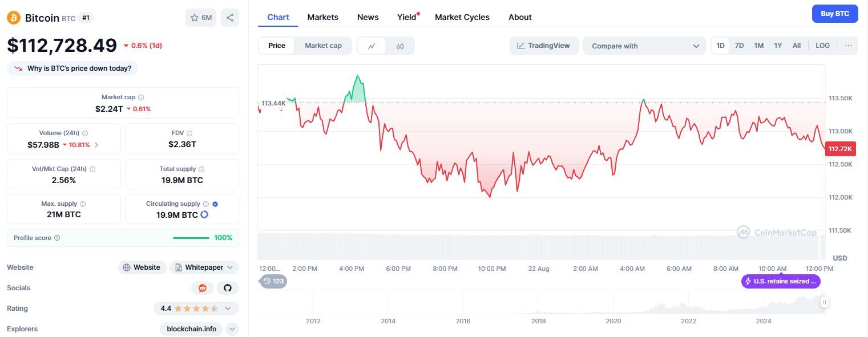
Task: Click the Profile score progress bar
Action: [x=191, y=238]
